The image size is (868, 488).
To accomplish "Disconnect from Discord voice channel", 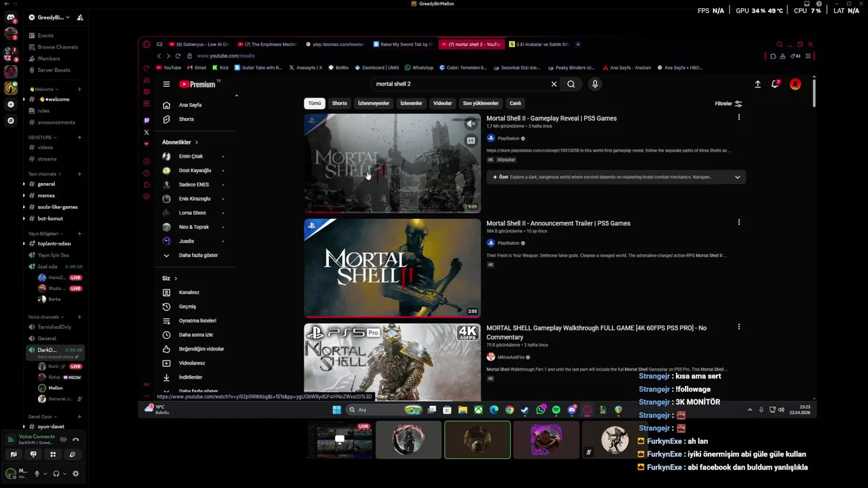I will [x=76, y=439].
